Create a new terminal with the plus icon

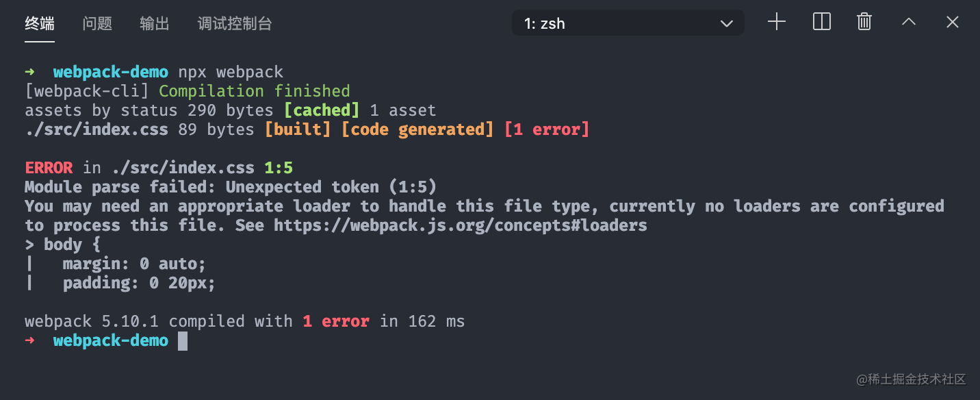pos(777,22)
